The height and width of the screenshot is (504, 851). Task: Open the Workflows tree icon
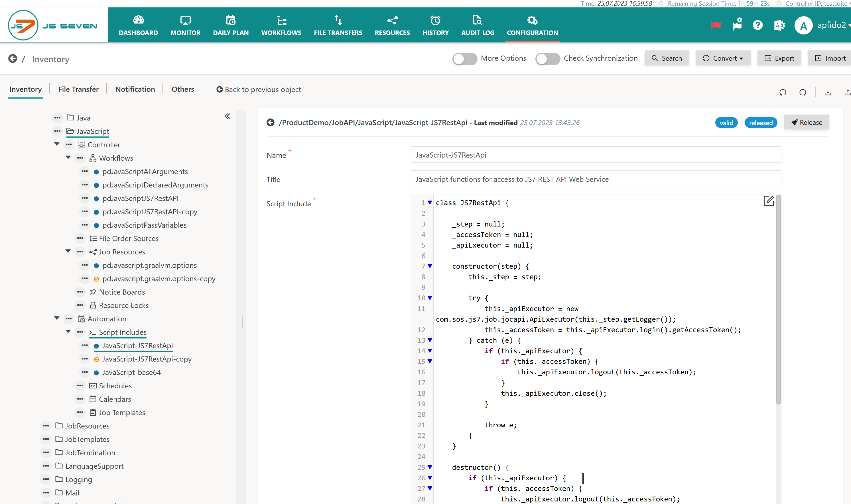pyautogui.click(x=281, y=21)
